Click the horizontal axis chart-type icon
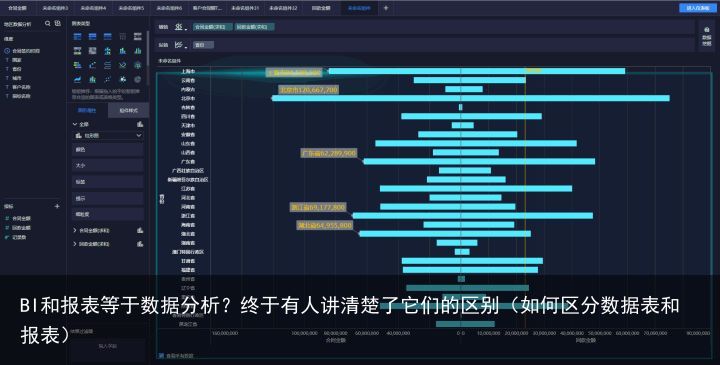The image size is (720, 365). [x=179, y=27]
